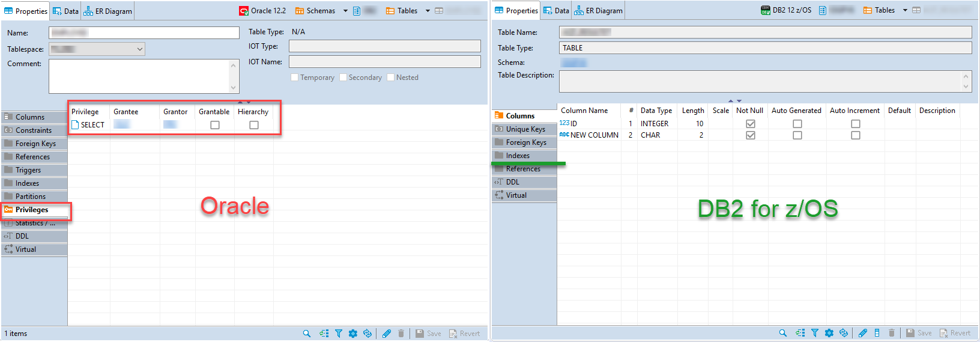Screen dimensions: 980x342
Task: Click the refresh arrows icon in Oracle panel
Action: coord(367,334)
